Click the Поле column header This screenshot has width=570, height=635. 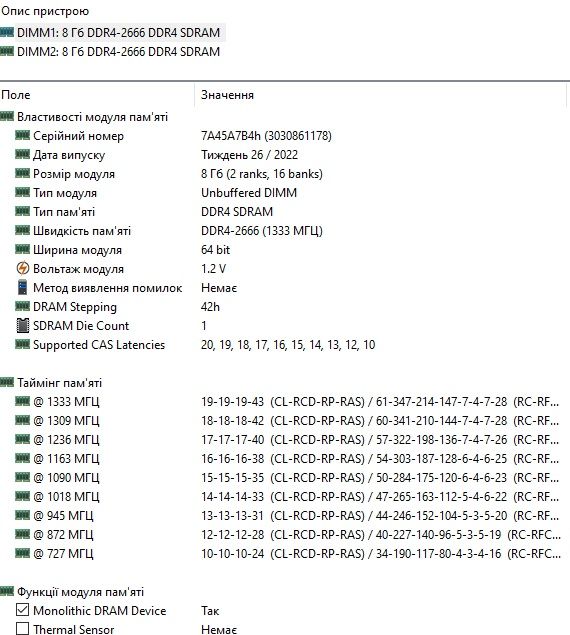point(16,95)
